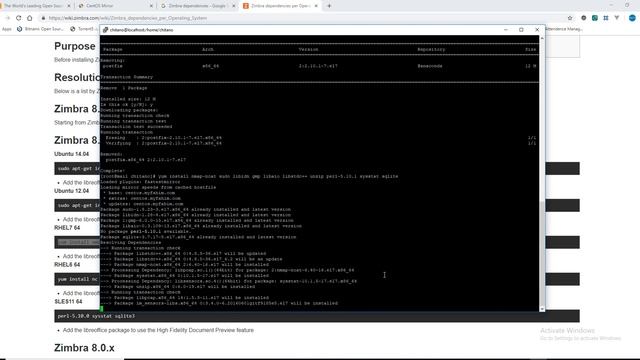Close the PuTTY terminal window
This screenshot has width=640, height=360.
click(537, 30)
